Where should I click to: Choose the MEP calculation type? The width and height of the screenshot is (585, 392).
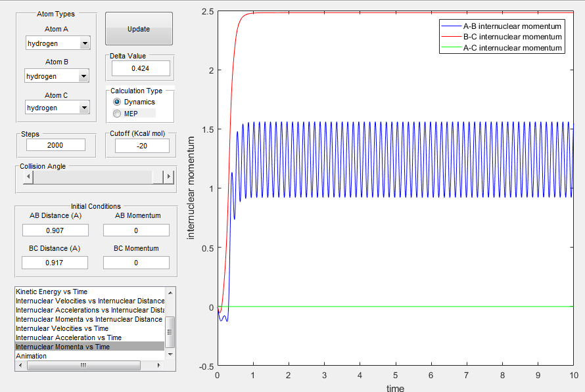coord(118,114)
